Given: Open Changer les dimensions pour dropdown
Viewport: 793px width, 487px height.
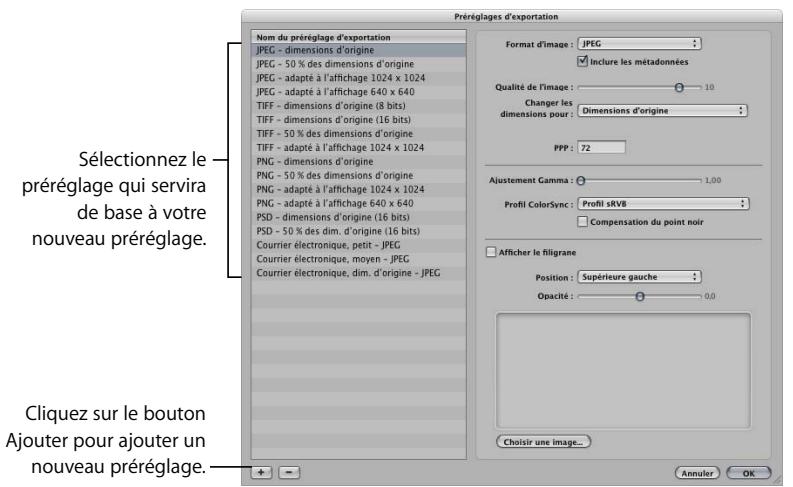Looking at the screenshot, I should (663, 110).
